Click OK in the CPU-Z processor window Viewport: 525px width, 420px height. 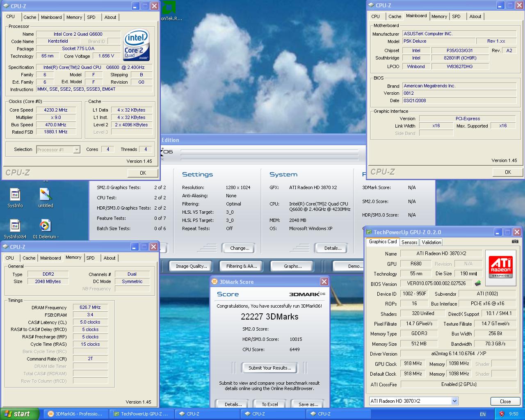(x=143, y=173)
